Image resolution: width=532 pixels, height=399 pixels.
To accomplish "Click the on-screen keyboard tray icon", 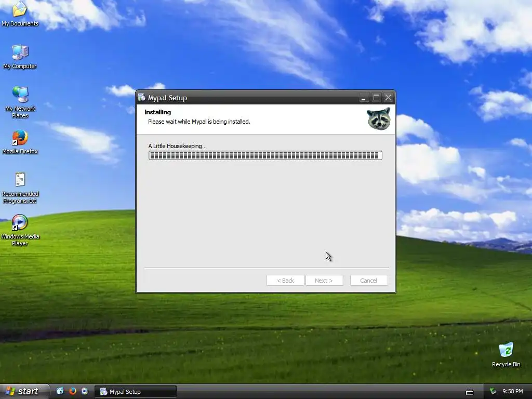I will (x=470, y=392).
